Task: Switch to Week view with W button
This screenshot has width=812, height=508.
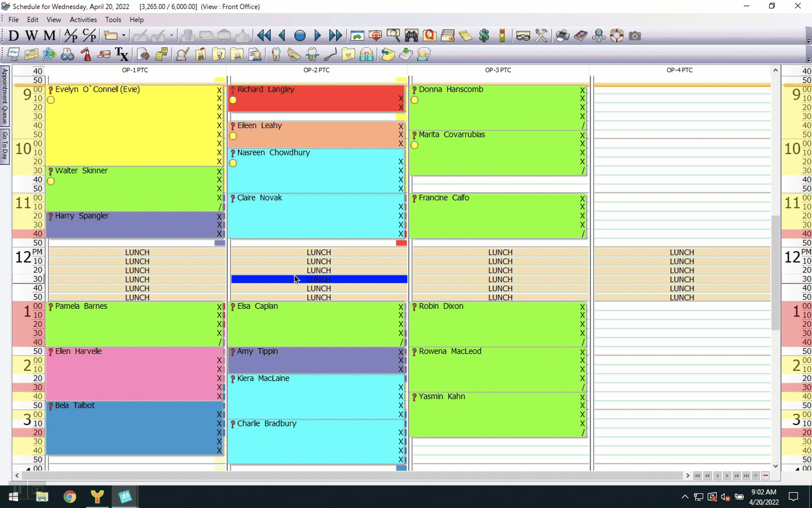Action: click(32, 36)
